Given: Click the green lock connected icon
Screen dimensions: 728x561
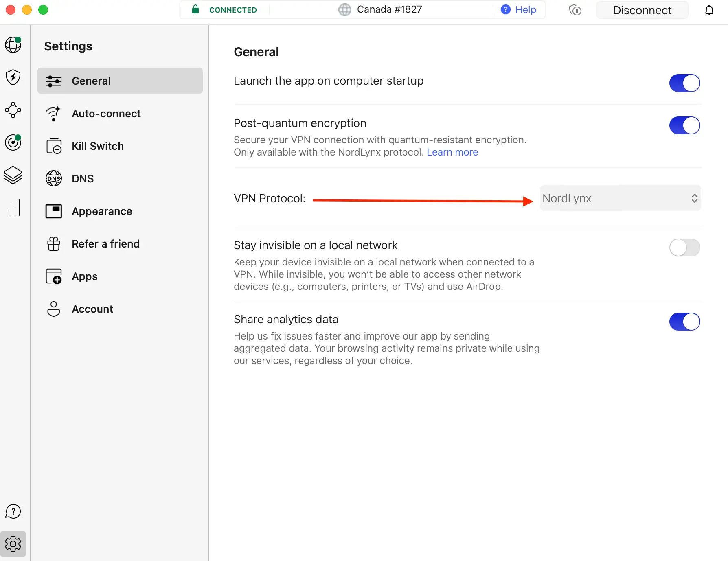Looking at the screenshot, I should 195,9.
